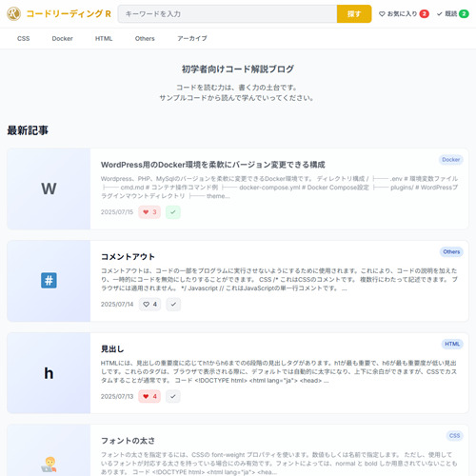Screen dimensions: 476x476
Task: Focus the キーワードを入力 search field
Action: click(228, 13)
